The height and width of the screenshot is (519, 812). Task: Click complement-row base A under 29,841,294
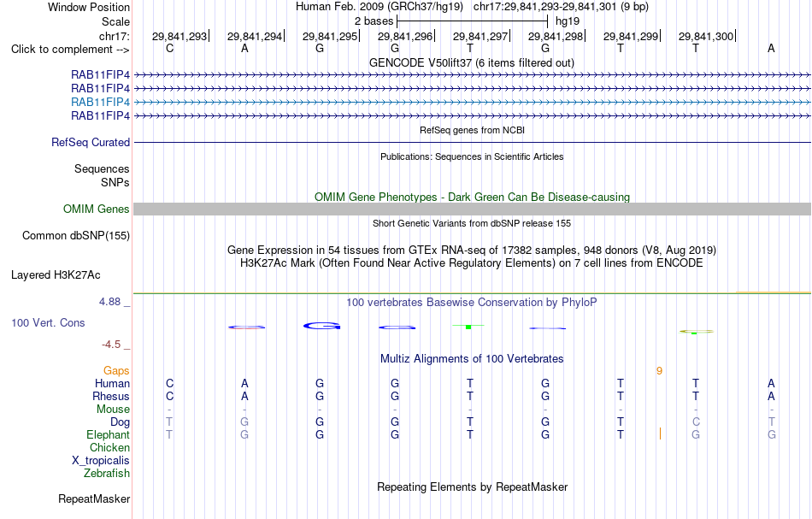point(244,49)
